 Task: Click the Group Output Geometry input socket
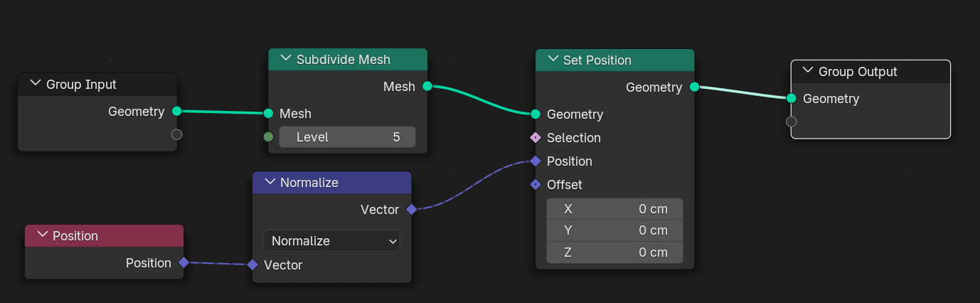(792, 98)
